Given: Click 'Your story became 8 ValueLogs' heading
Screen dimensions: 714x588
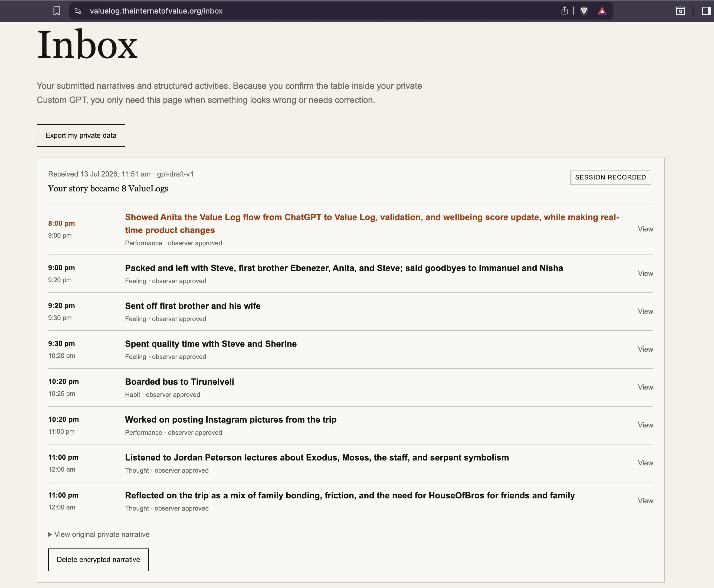Looking at the screenshot, I should click(x=108, y=188).
